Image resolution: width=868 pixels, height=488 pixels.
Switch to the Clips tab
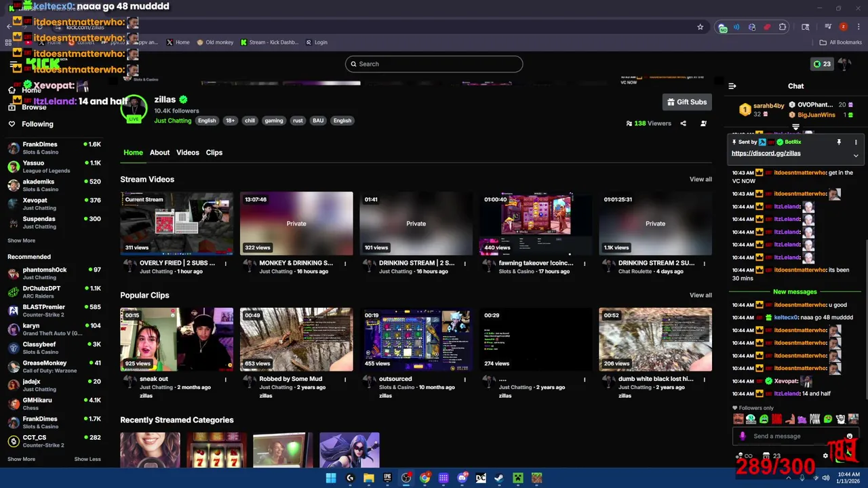click(x=214, y=152)
